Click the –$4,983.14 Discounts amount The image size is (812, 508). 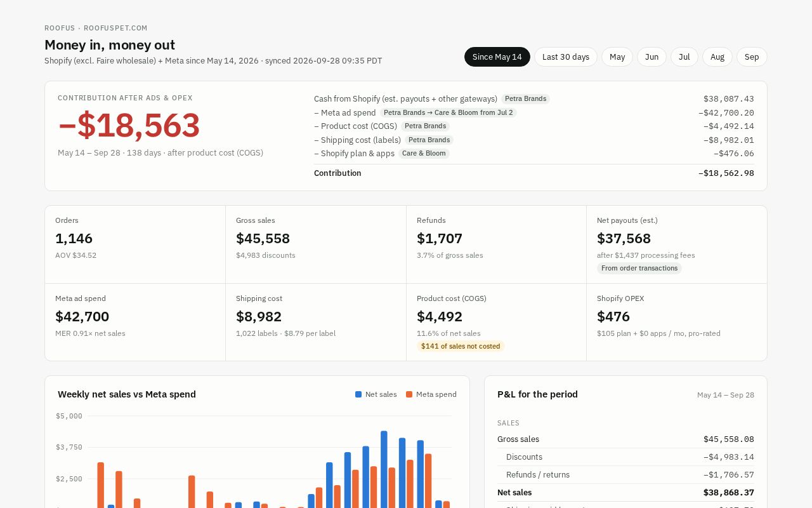click(728, 457)
